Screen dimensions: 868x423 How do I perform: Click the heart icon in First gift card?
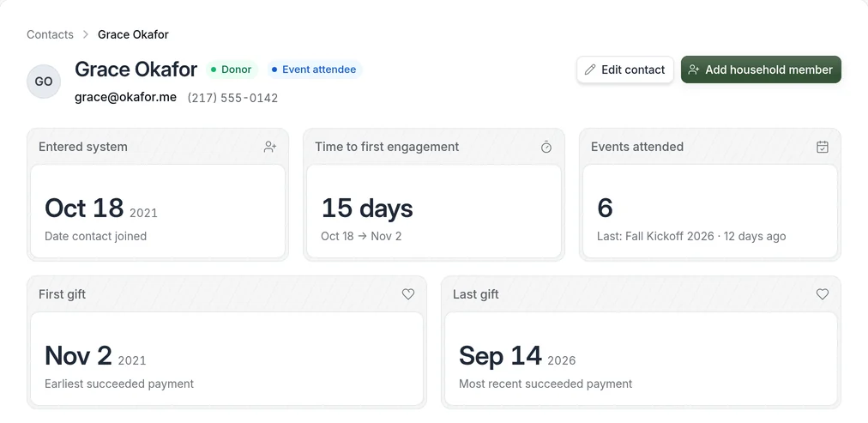[x=408, y=294]
